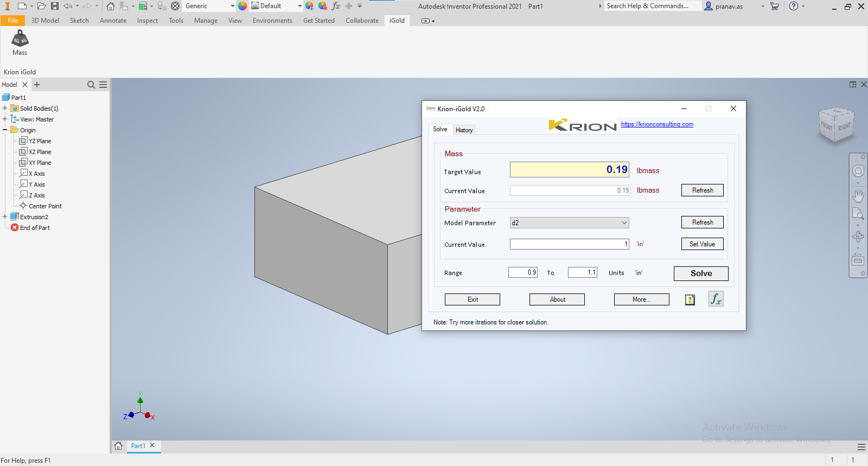The width and height of the screenshot is (868, 466).
Task: Click the Exit button in iGold dialog
Action: click(473, 299)
